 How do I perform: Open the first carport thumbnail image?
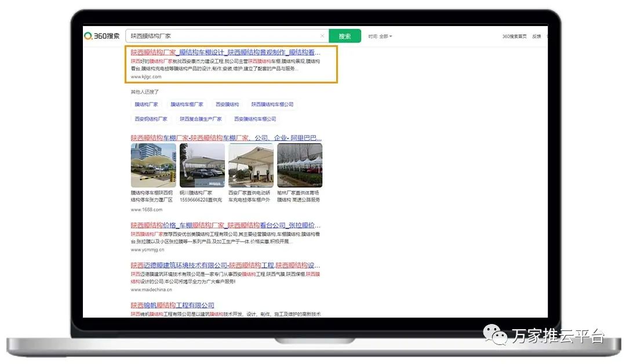(x=154, y=165)
